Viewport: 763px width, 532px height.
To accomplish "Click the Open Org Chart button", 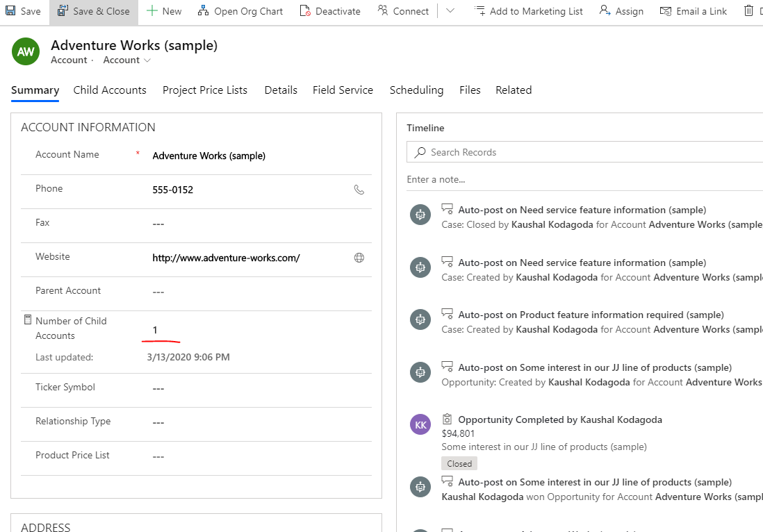I will pos(240,11).
